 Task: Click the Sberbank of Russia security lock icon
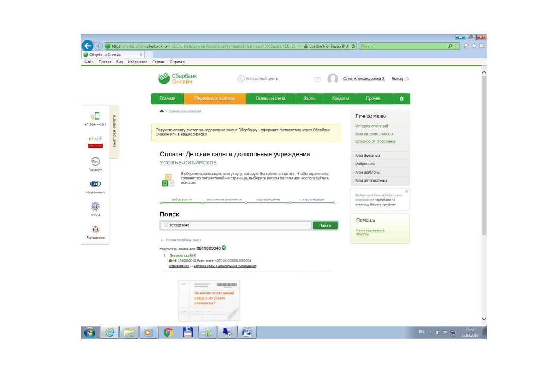(x=306, y=46)
